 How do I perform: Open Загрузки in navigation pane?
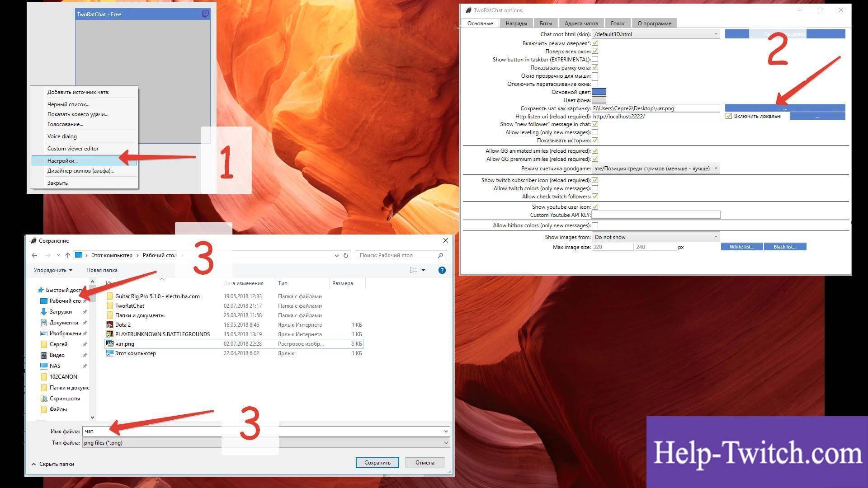click(x=61, y=312)
